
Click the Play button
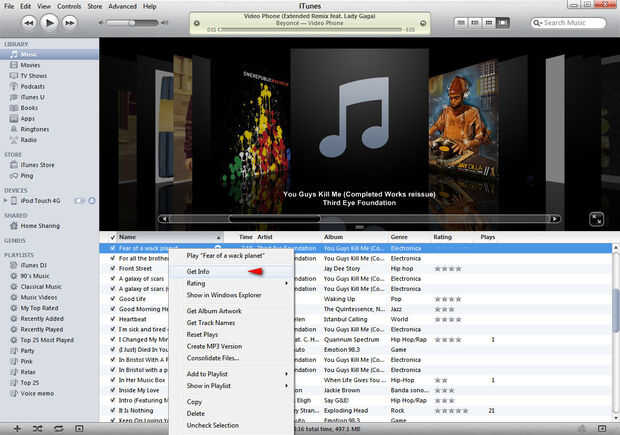(x=49, y=23)
